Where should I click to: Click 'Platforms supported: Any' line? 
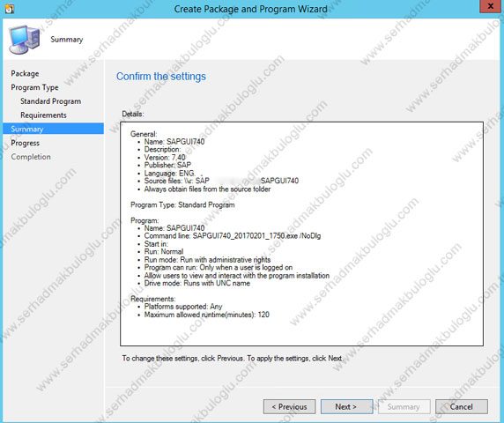[x=183, y=307]
